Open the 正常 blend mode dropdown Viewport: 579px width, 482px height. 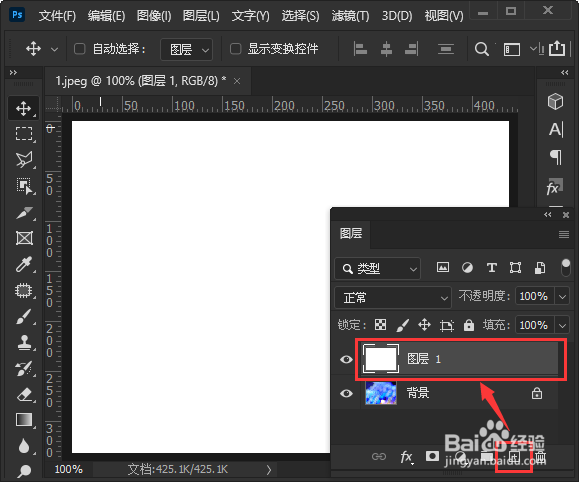(x=393, y=297)
